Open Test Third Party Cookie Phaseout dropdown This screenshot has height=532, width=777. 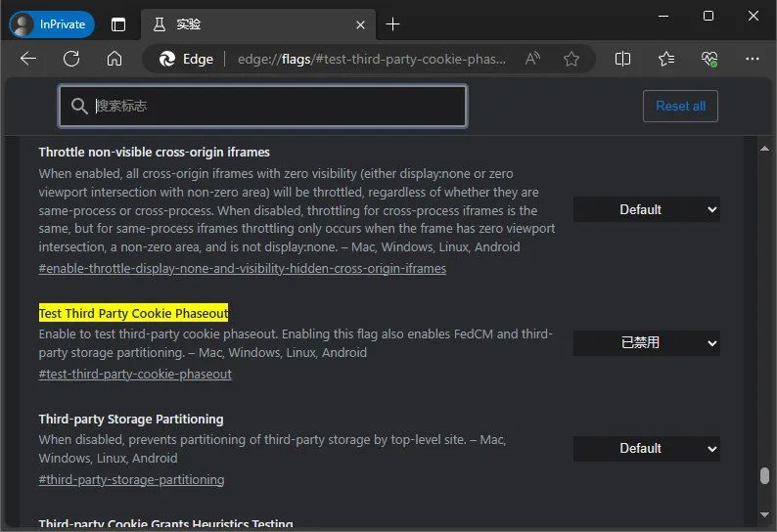coord(646,342)
